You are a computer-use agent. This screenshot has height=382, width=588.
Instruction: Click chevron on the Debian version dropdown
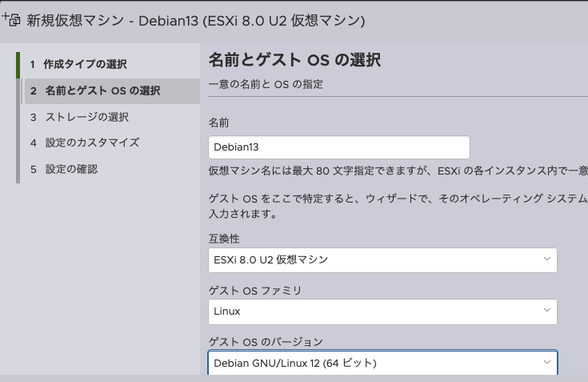pos(547,362)
